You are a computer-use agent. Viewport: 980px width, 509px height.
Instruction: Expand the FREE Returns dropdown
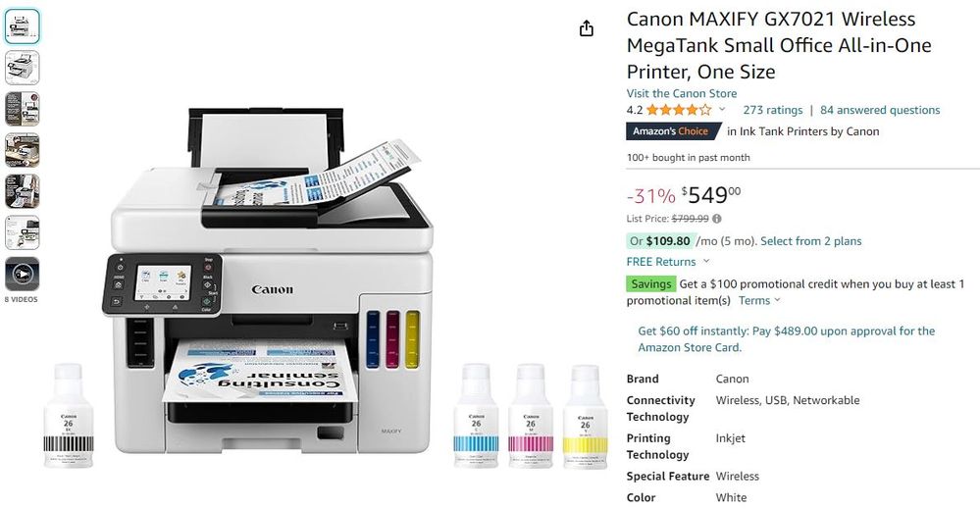click(707, 261)
